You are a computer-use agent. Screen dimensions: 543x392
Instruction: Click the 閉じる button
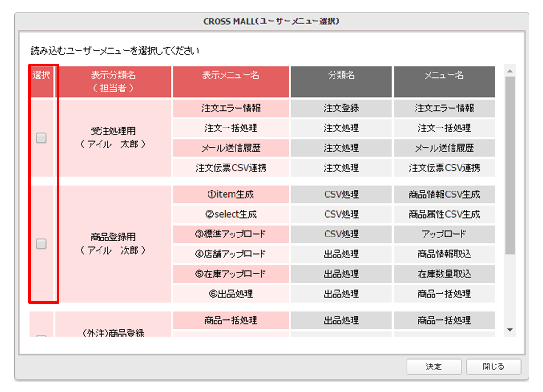point(493,366)
